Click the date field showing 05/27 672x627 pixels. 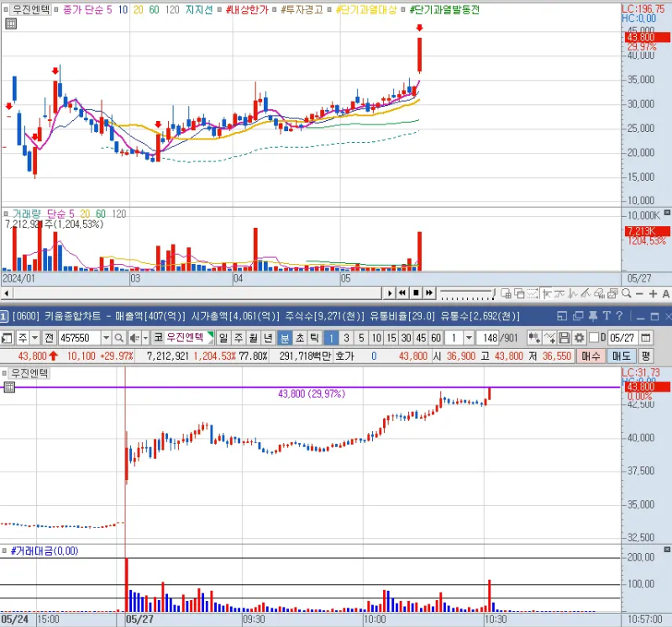[x=622, y=338]
